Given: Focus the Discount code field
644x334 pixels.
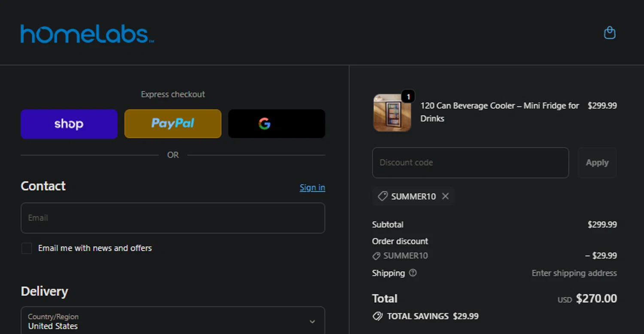Looking at the screenshot, I should 471,163.
